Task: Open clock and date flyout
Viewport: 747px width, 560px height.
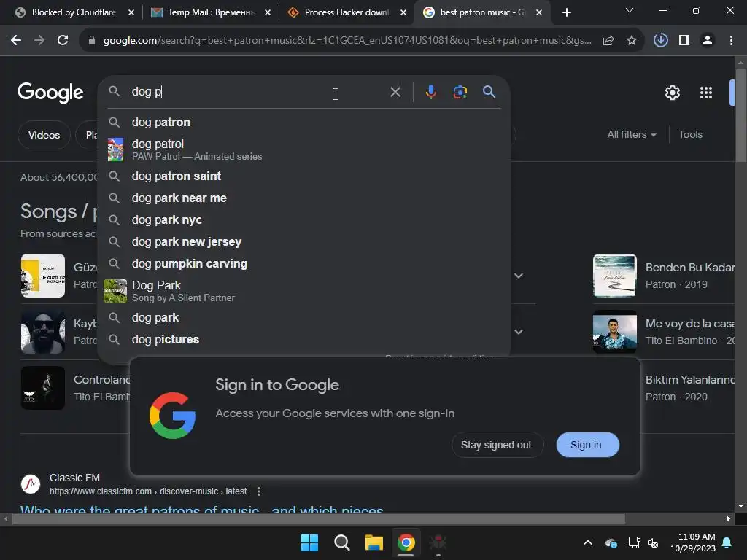Action: pos(693,542)
